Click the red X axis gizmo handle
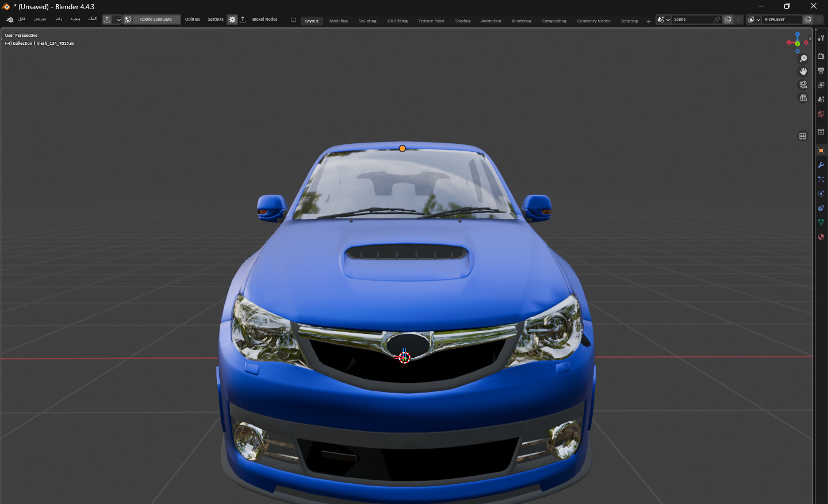828x504 pixels. tap(789, 43)
